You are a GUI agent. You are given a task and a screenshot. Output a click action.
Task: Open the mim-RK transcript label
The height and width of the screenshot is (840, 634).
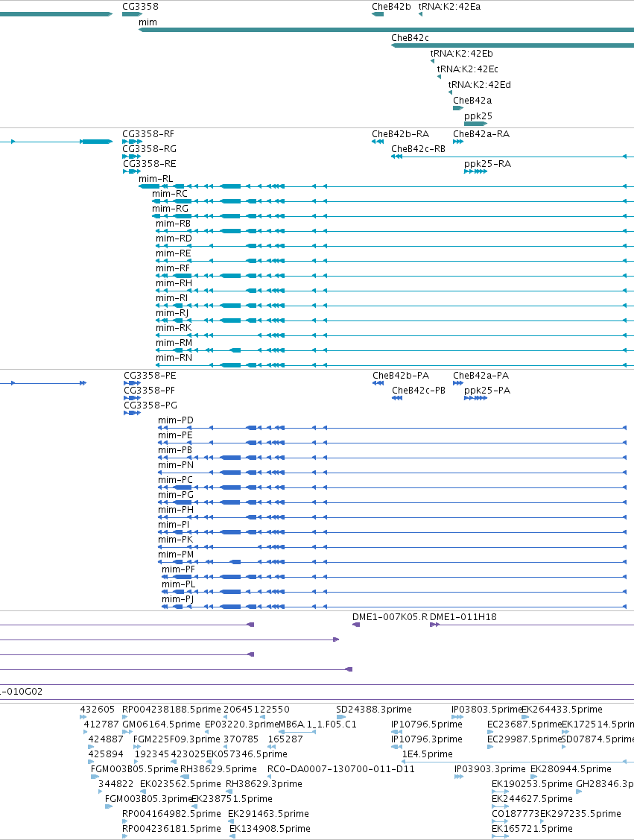174,327
